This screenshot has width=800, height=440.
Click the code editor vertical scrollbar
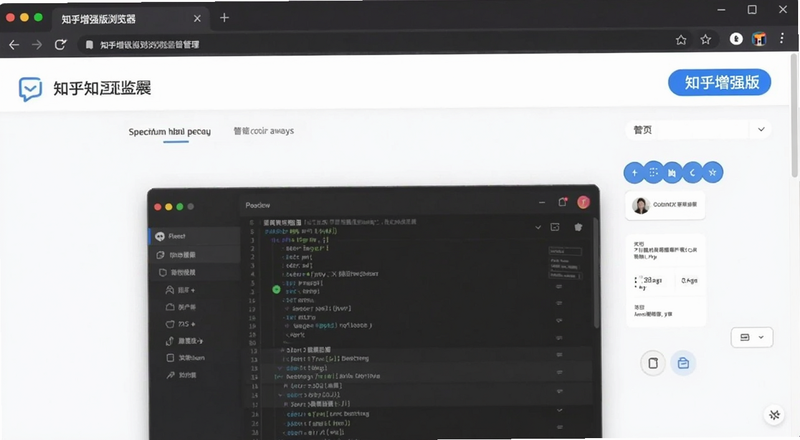(x=596, y=273)
